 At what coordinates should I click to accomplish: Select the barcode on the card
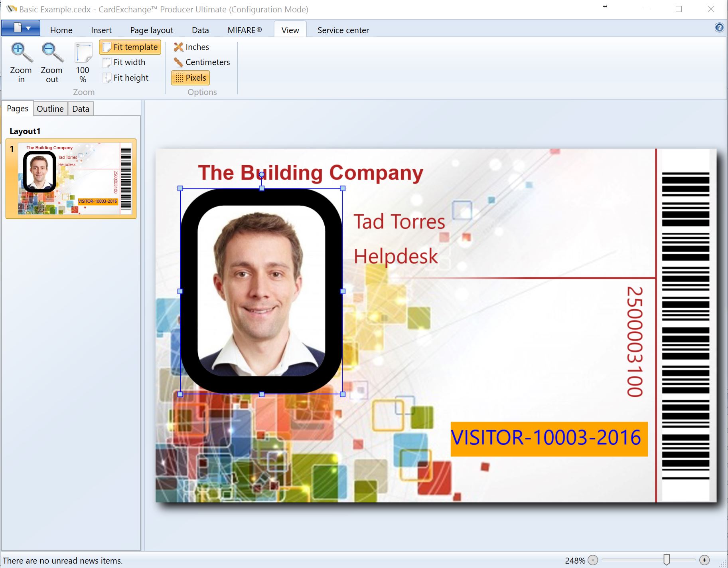pos(686,325)
